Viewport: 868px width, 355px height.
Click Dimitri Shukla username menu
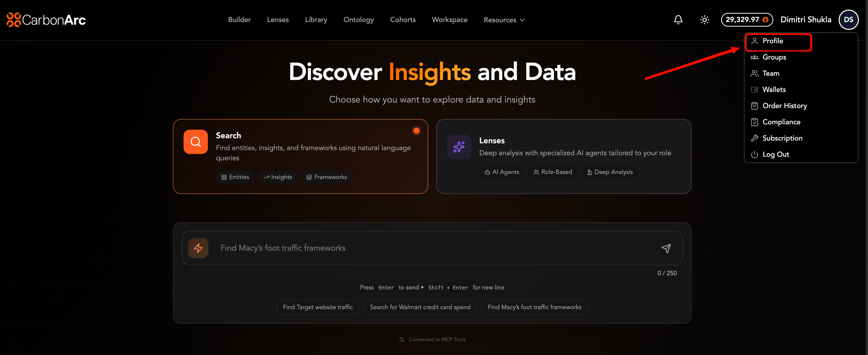[x=805, y=20]
